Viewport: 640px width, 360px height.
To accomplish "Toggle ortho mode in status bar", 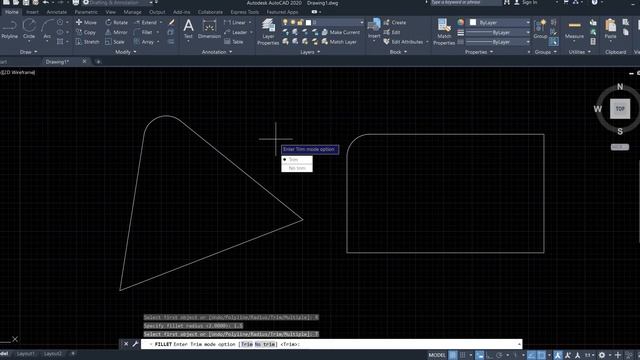I will point(489,355).
